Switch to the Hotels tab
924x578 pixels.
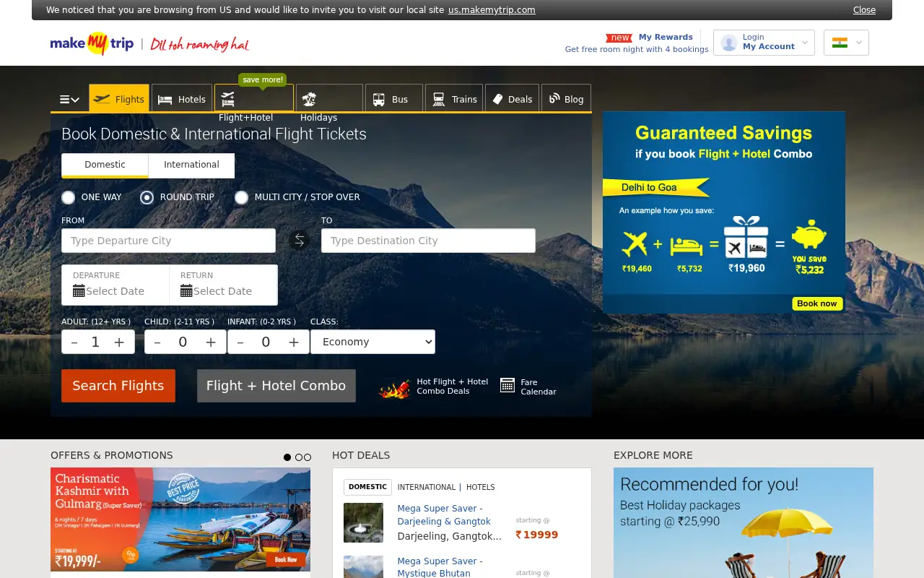pos(182,99)
